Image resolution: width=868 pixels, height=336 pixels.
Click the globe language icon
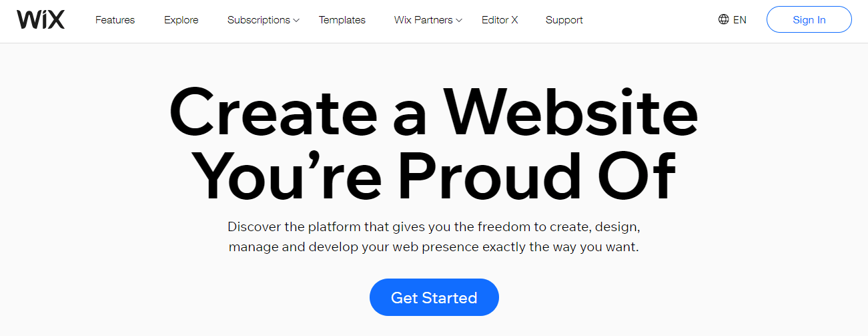pyautogui.click(x=723, y=19)
